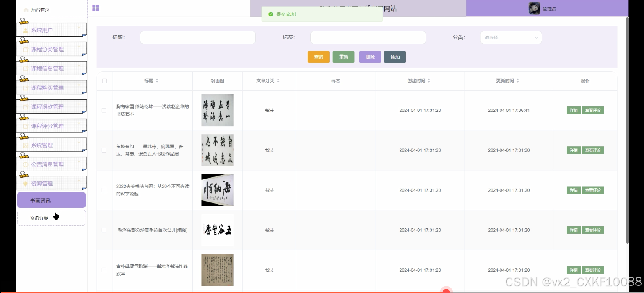Viewport: 644px width, 293px height.
Task: Collapse the 资源管理 menu
Action: 52,183
